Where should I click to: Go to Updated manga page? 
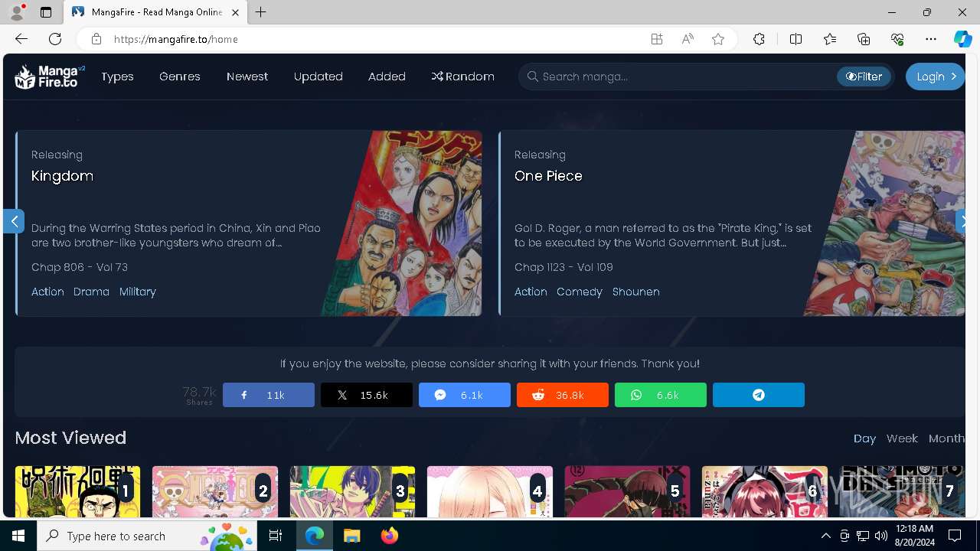point(318,77)
